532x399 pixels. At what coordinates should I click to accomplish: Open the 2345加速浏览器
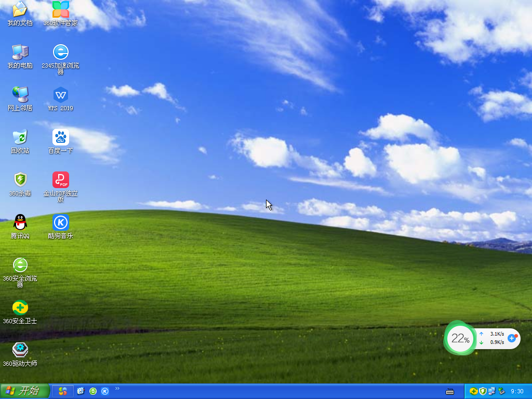[x=61, y=54]
